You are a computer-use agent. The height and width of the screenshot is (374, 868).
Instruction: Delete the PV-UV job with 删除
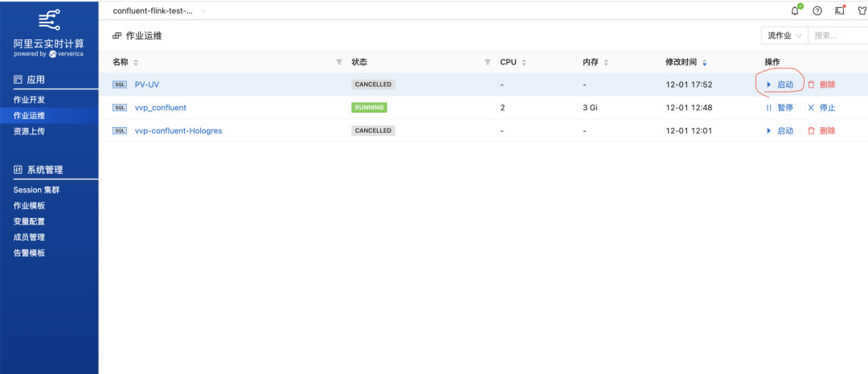tap(821, 84)
